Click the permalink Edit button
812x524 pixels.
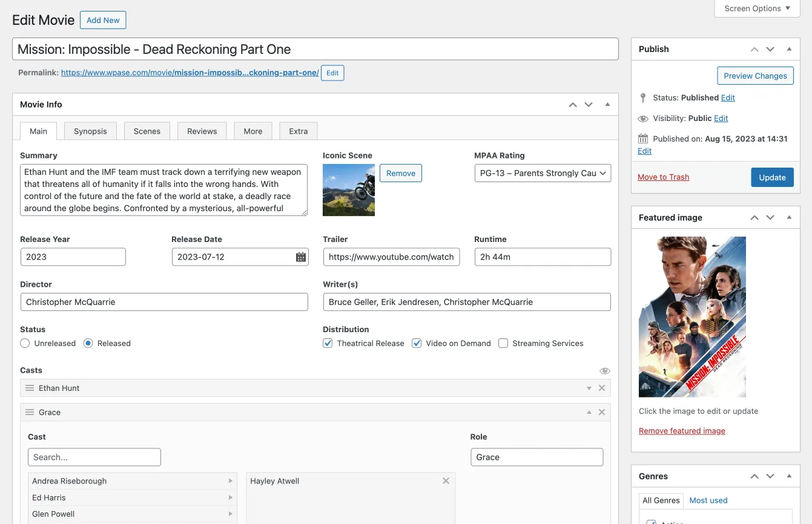click(x=332, y=73)
